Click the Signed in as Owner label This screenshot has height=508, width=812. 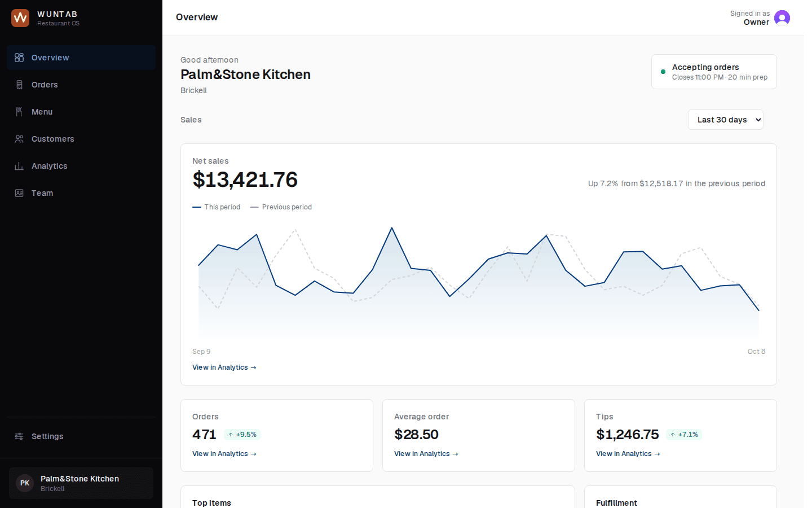pos(749,18)
